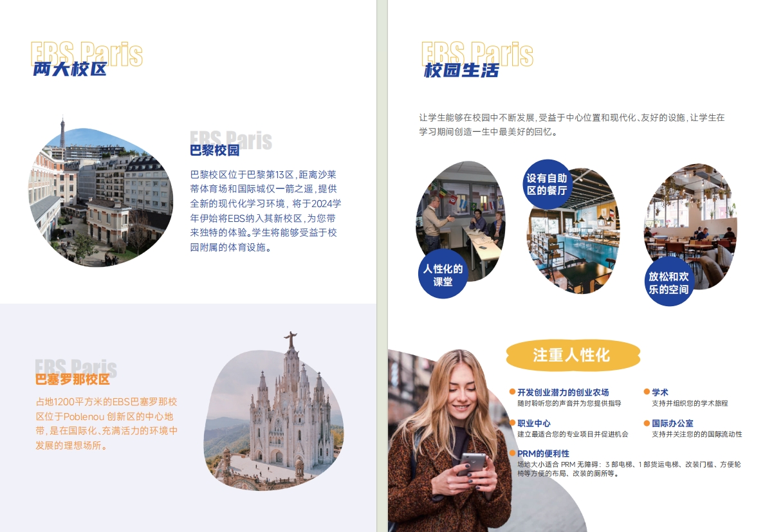The height and width of the screenshot is (532, 765).
Task: Click the 学术 bullet heading
Action: coord(660,392)
